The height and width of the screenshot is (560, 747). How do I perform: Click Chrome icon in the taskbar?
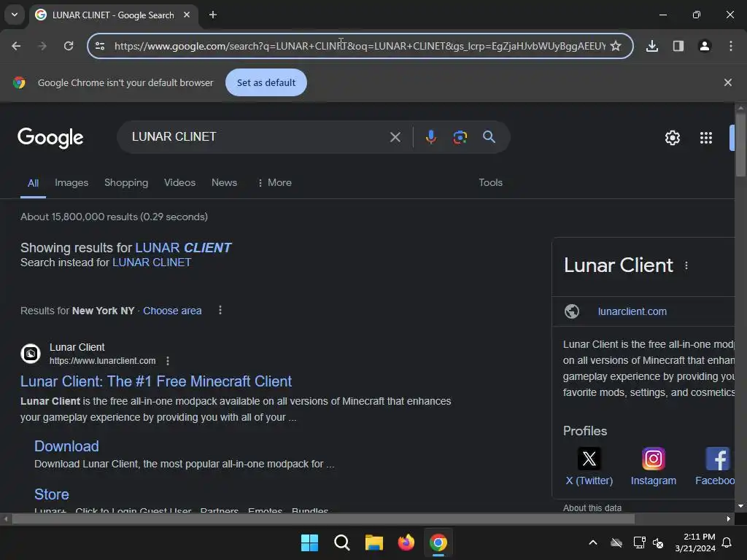coord(438,542)
